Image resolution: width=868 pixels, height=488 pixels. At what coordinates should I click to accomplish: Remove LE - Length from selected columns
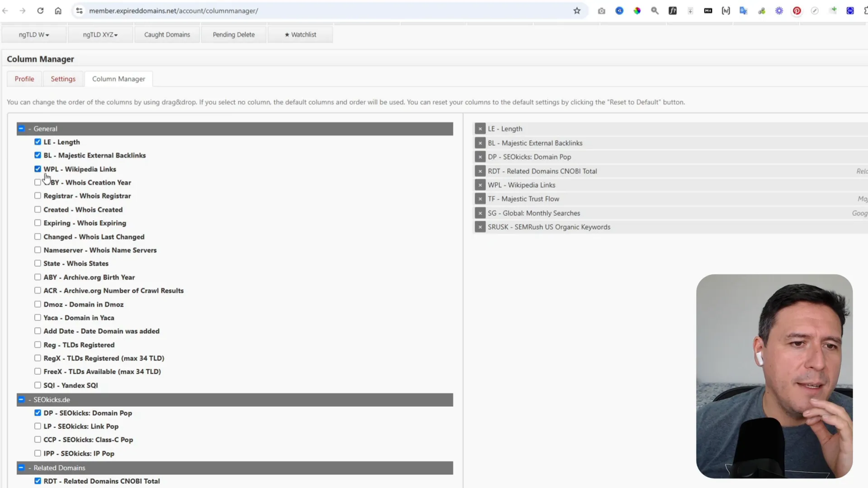[480, 129]
